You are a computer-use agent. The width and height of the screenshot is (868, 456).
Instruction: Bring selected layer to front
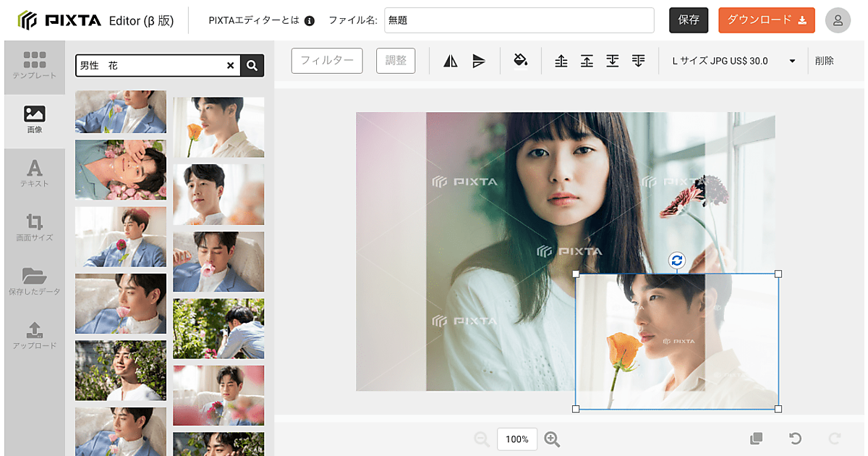(x=561, y=61)
